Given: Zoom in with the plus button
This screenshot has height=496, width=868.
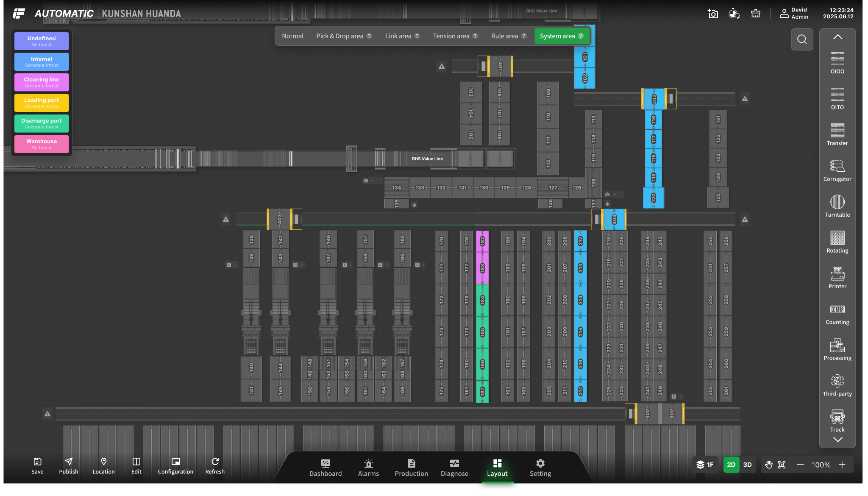Looking at the screenshot, I should [842, 465].
